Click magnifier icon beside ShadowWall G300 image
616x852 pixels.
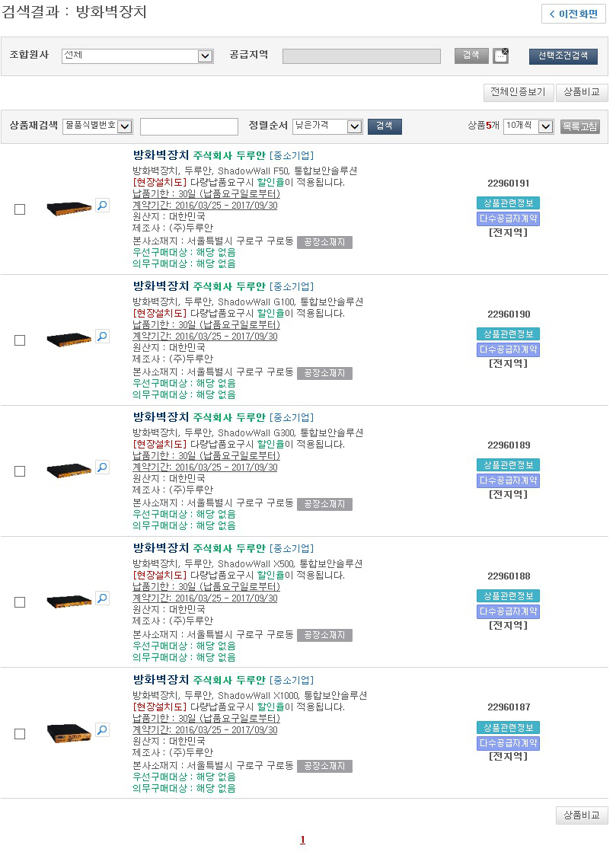click(x=102, y=467)
